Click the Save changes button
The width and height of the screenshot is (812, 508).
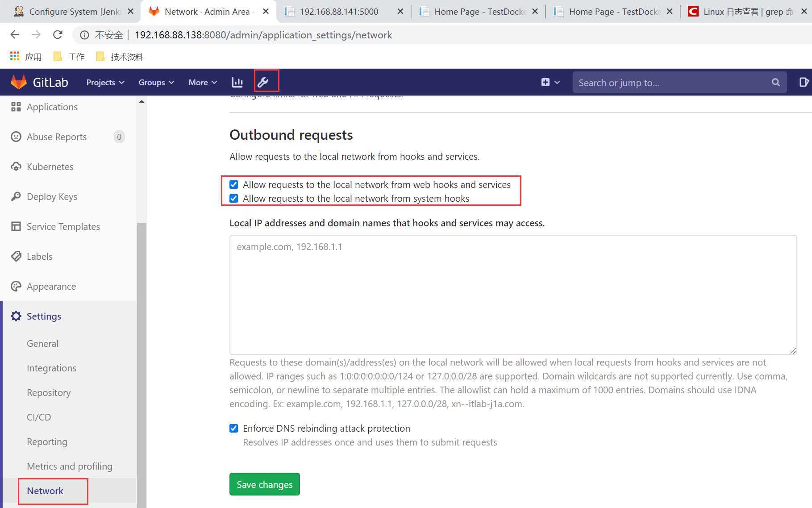[x=265, y=484]
